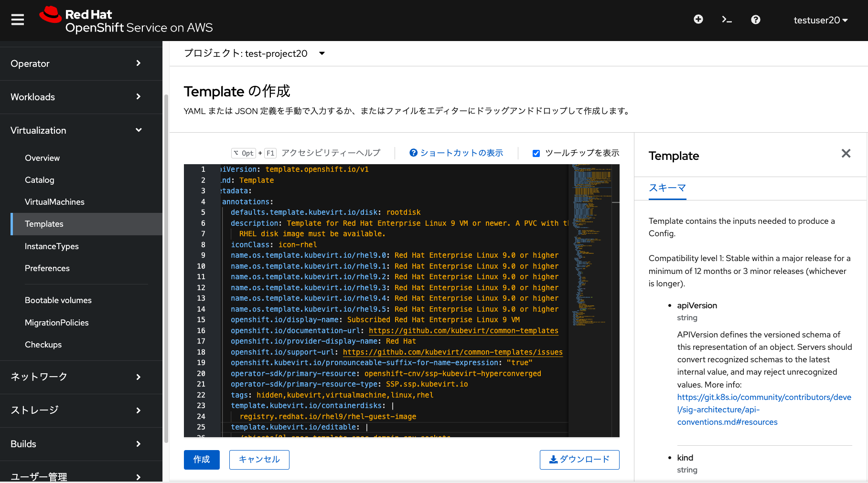Click the F1 key hint
The width and height of the screenshot is (868, 483).
tap(270, 153)
